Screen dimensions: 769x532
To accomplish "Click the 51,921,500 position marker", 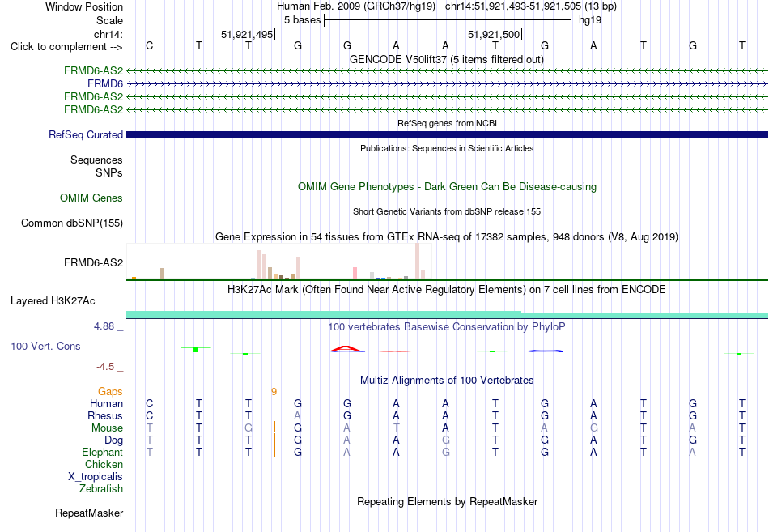I will pos(495,34).
